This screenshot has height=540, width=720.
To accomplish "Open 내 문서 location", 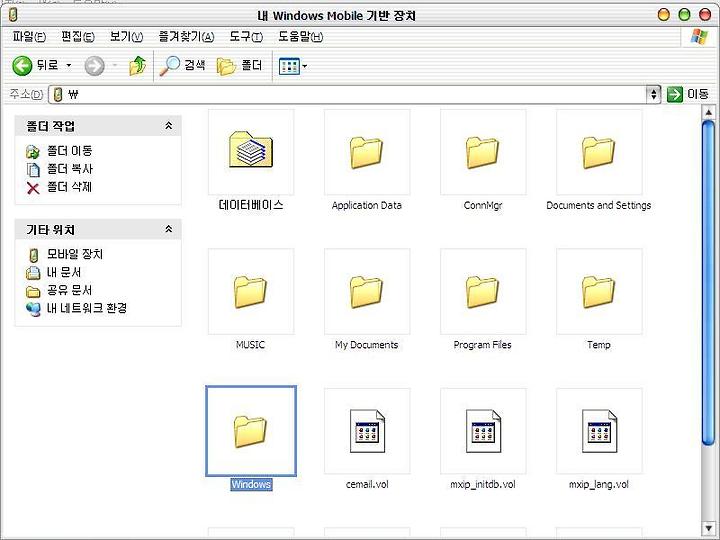I will (53, 272).
